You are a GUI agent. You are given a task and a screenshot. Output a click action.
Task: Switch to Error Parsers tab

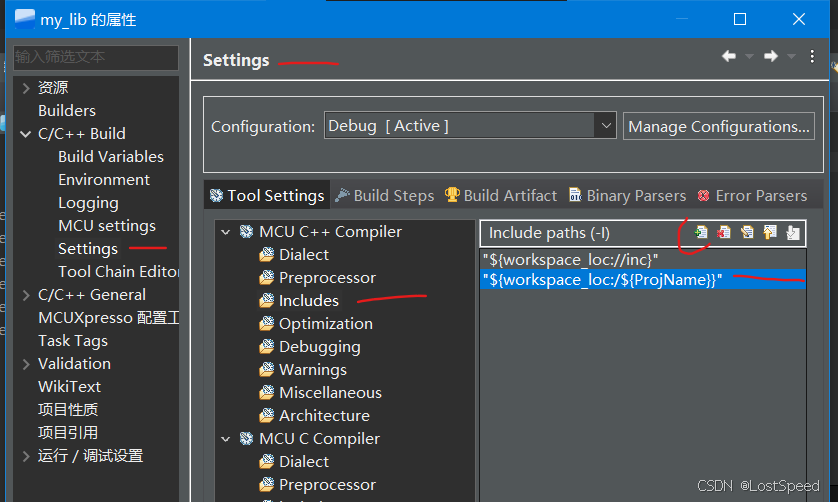click(x=752, y=196)
